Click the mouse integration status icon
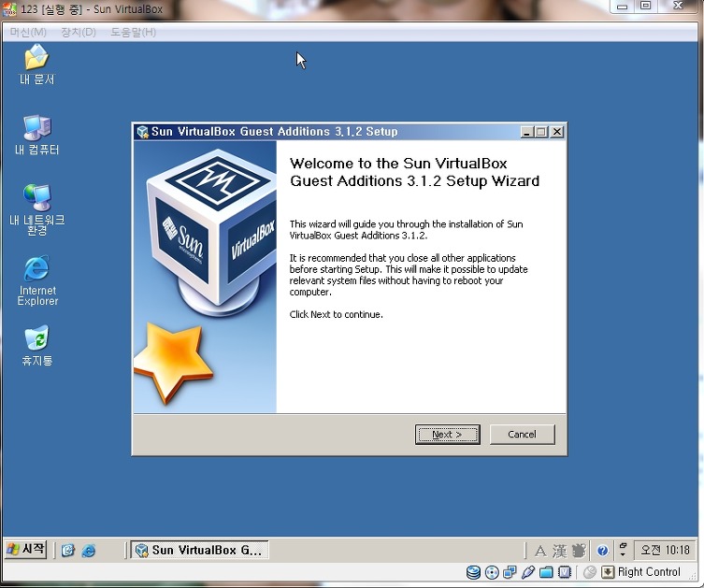The image size is (704, 588). point(590,572)
